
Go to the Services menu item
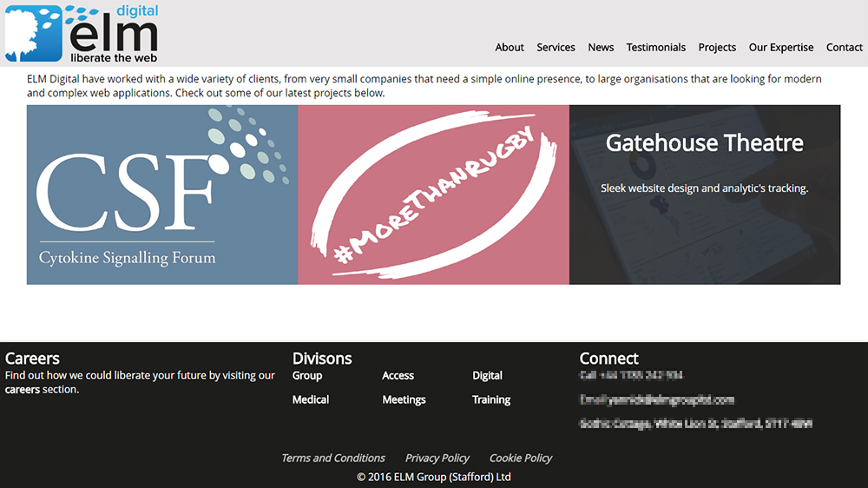556,48
